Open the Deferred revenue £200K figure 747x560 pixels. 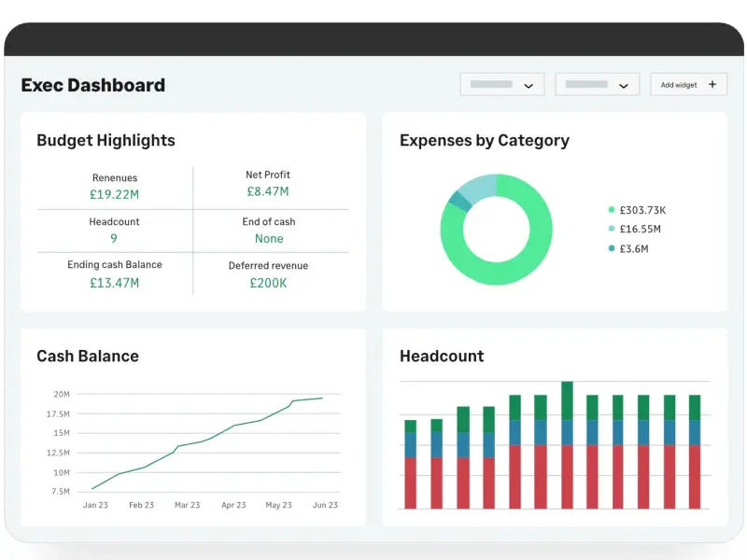[268, 283]
